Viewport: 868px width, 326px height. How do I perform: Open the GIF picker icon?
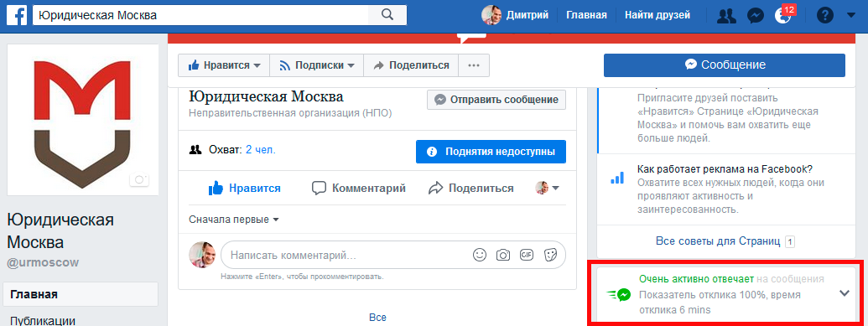tap(527, 255)
